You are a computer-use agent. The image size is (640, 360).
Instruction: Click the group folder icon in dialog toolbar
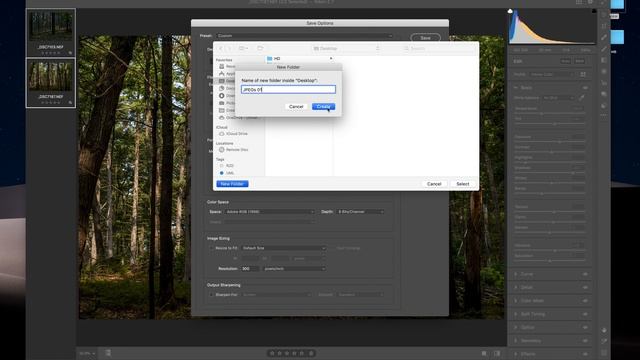tap(260, 48)
